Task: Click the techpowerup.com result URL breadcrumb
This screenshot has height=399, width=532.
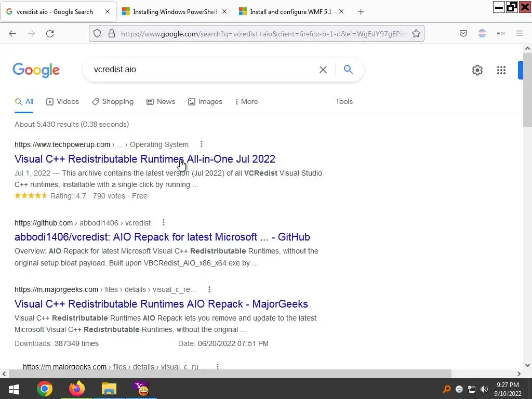Action: tap(101, 144)
